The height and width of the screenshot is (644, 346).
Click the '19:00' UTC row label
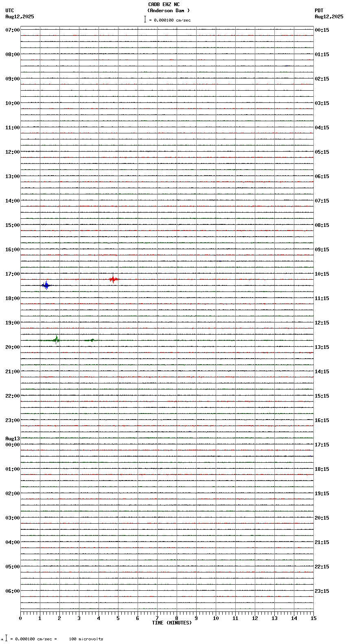13,323
